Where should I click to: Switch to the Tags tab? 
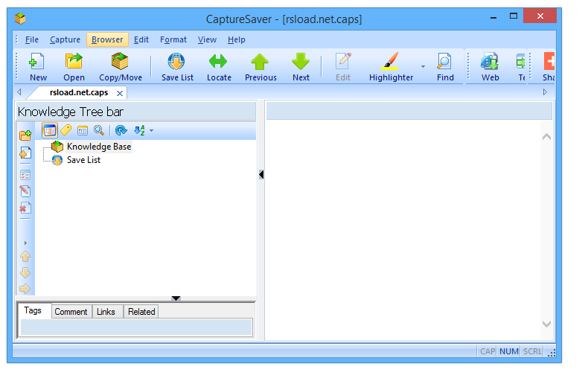33,311
